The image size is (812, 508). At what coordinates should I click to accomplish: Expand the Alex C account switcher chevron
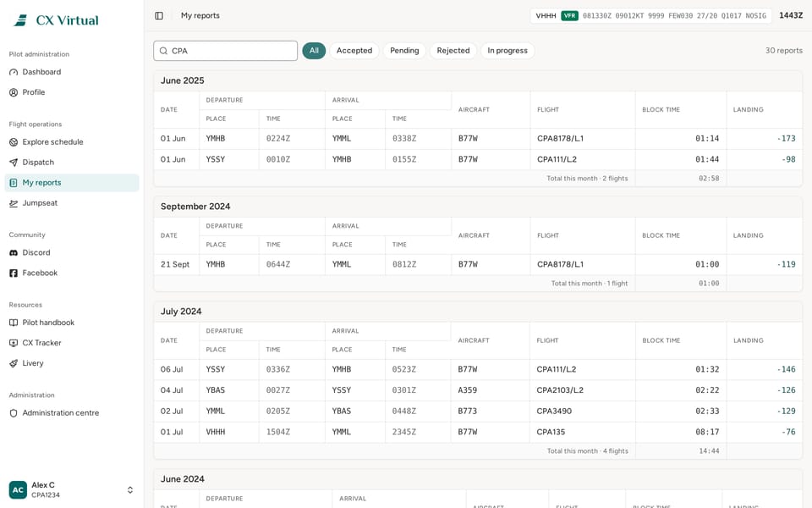[x=130, y=490]
